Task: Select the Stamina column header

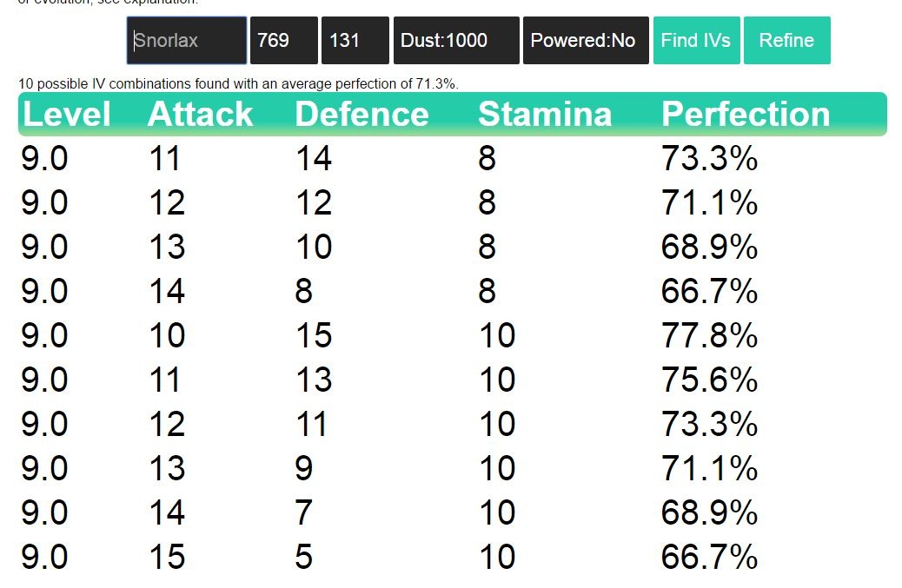Action: click(x=545, y=115)
